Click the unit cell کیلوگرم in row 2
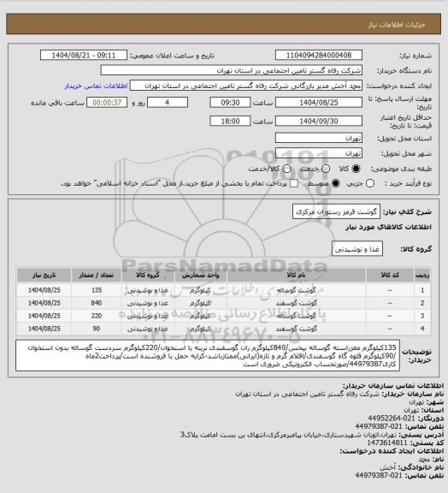 [200, 303]
